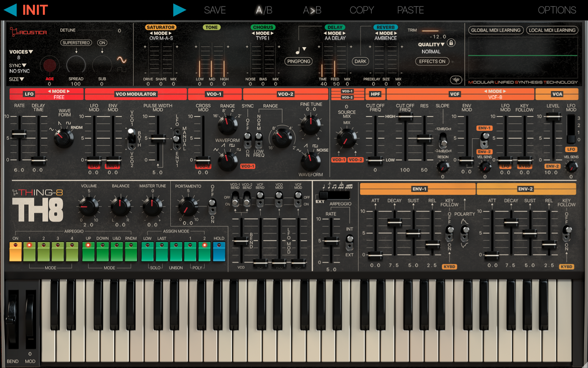This screenshot has width=588, height=368.
Task: Click GLOBAL MIDI LEARNING button
Action: click(496, 30)
